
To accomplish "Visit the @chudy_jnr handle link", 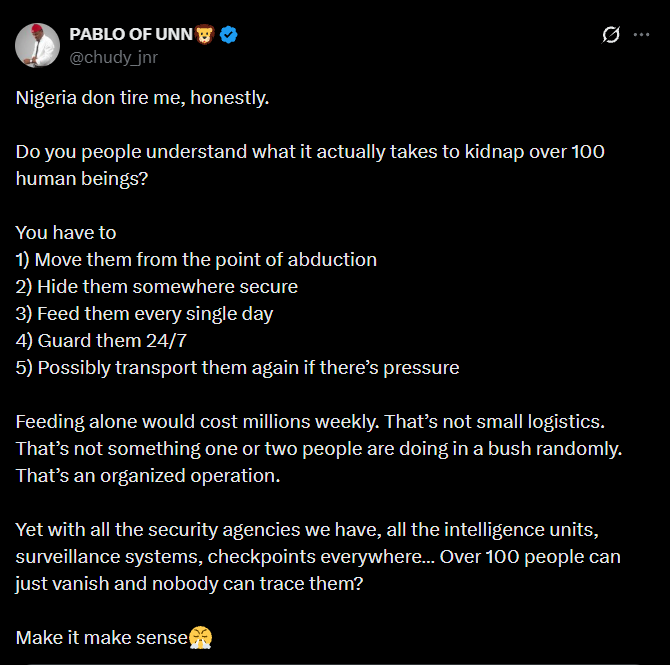I will [113, 57].
